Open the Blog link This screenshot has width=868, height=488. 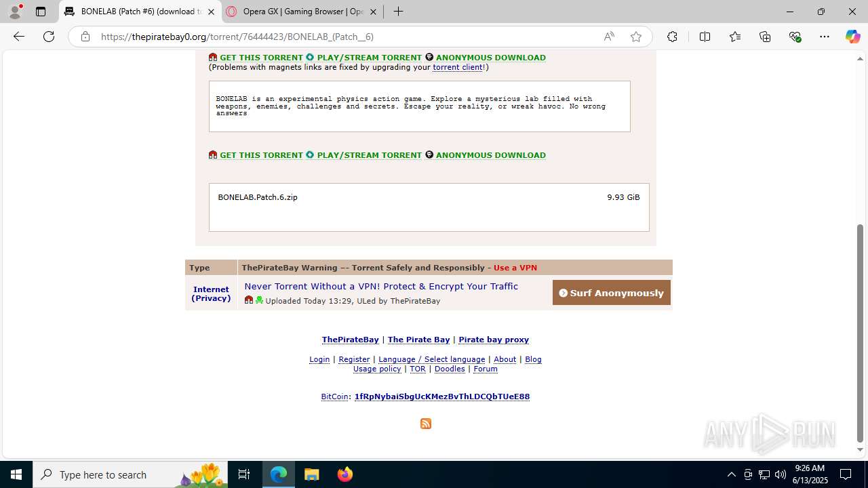click(533, 359)
